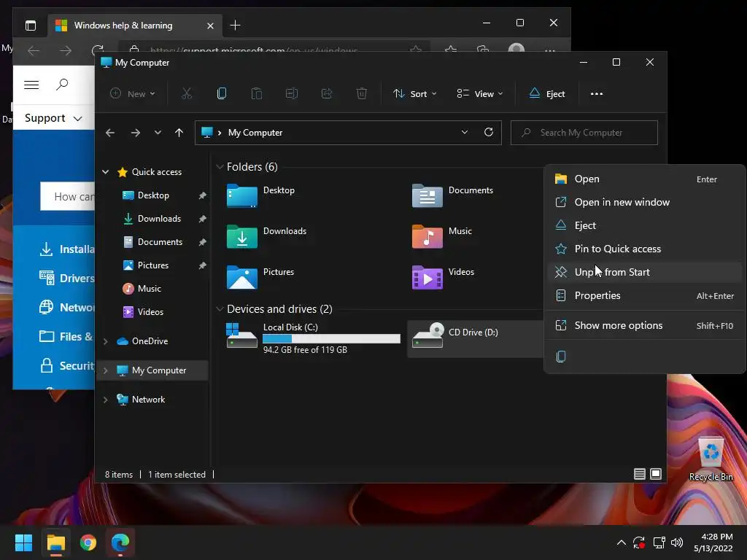This screenshot has height=560, width=747.
Task: Click Drivers link on support page
Action: [66, 278]
